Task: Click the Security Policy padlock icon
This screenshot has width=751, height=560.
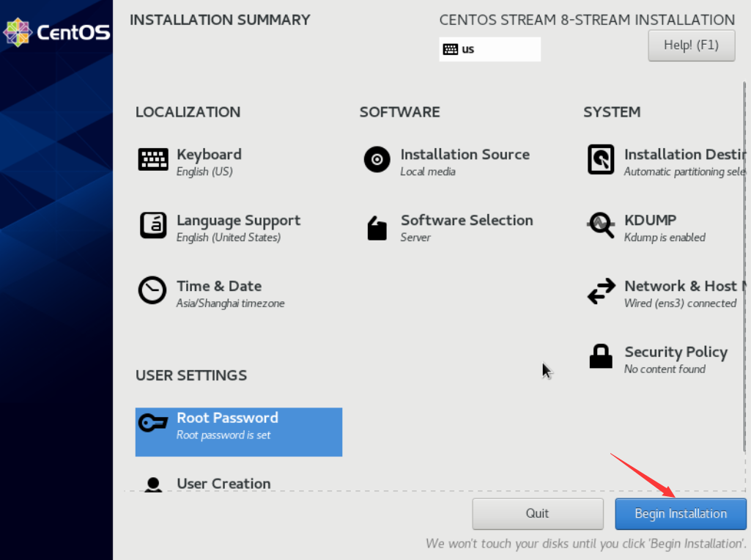Action: click(601, 356)
